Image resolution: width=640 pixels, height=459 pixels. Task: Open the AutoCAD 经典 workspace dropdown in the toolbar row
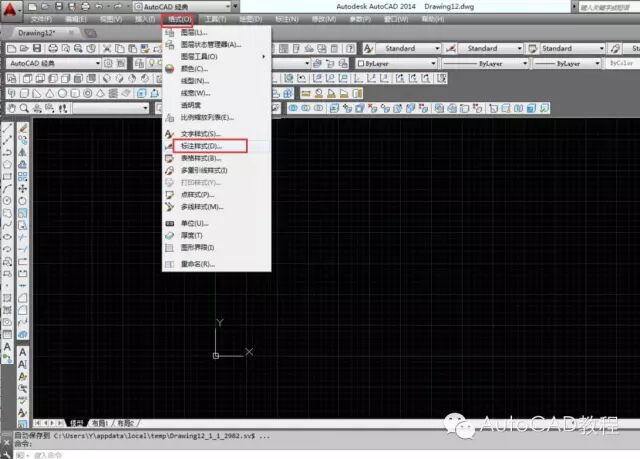point(54,63)
